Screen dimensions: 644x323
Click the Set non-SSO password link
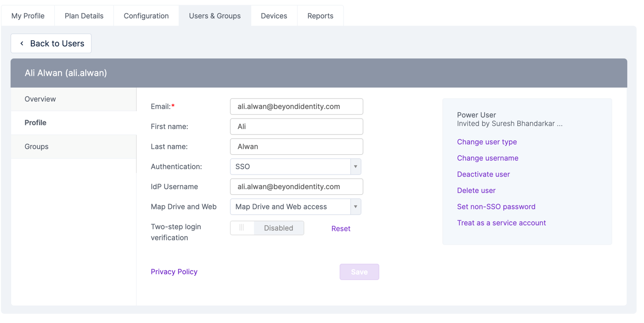496,207
